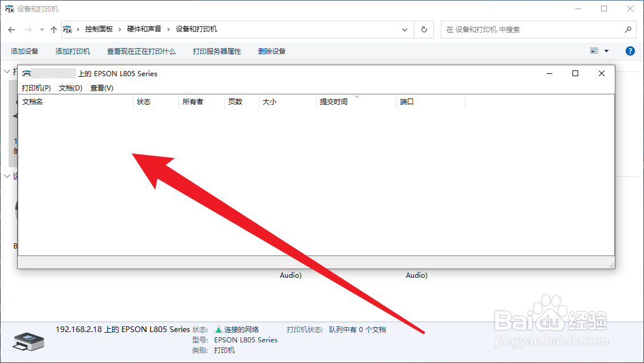Click the forward navigation arrow

pyautogui.click(x=29, y=30)
